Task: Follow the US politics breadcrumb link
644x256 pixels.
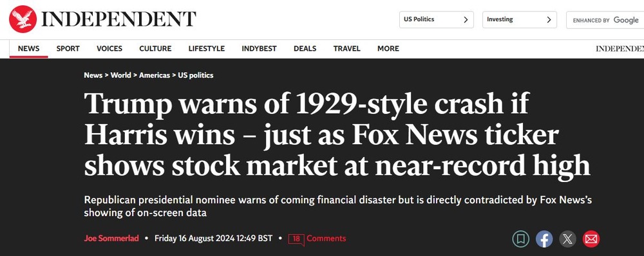Action: (x=196, y=75)
